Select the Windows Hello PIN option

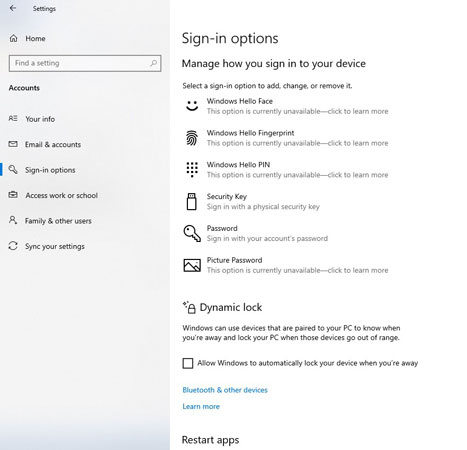286,169
